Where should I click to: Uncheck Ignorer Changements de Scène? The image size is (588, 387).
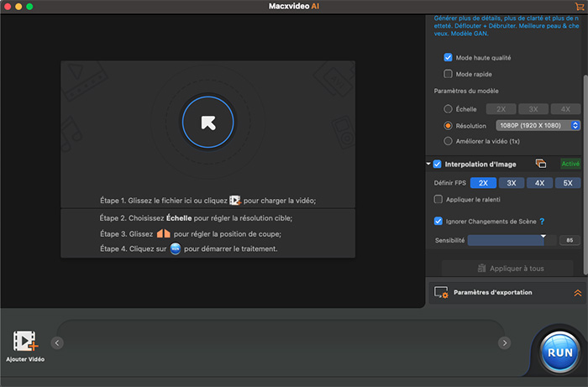[438, 221]
